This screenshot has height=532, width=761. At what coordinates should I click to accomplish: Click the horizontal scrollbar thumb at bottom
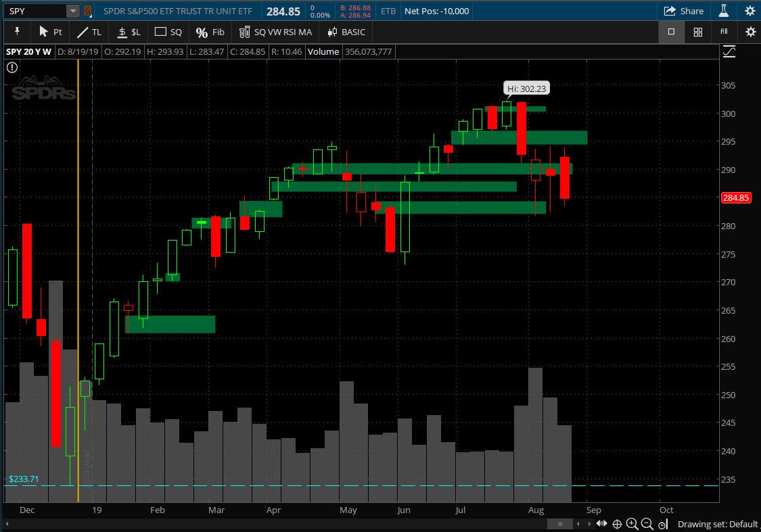coord(560,524)
